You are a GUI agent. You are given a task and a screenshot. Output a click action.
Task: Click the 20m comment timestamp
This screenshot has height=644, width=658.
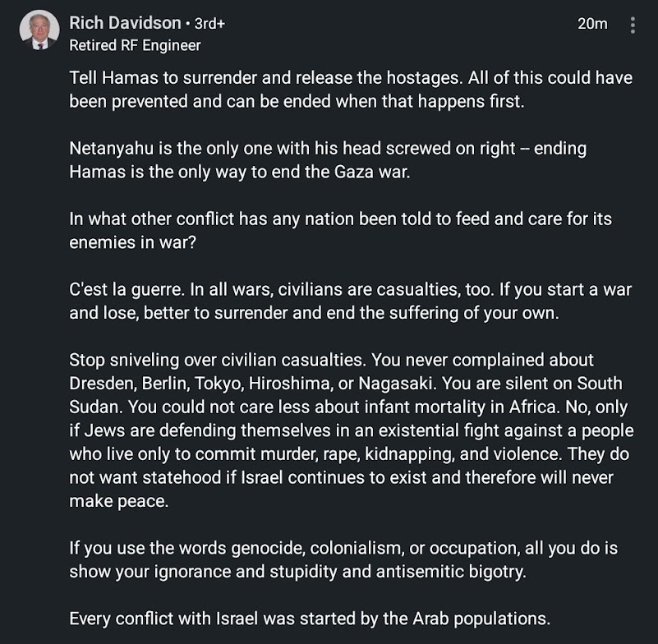tap(592, 24)
